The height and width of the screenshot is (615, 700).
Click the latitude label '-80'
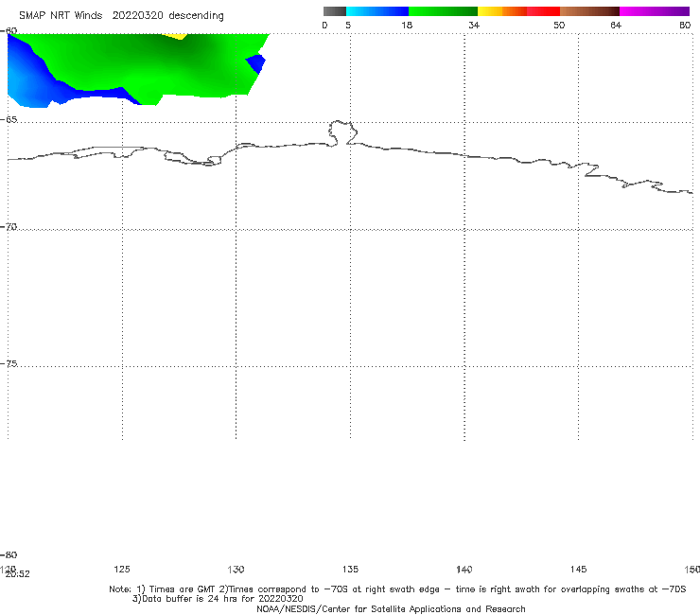(x=9, y=554)
